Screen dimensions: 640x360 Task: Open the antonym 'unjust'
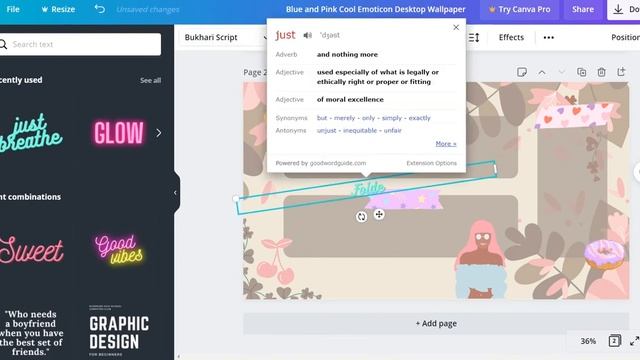(327, 131)
